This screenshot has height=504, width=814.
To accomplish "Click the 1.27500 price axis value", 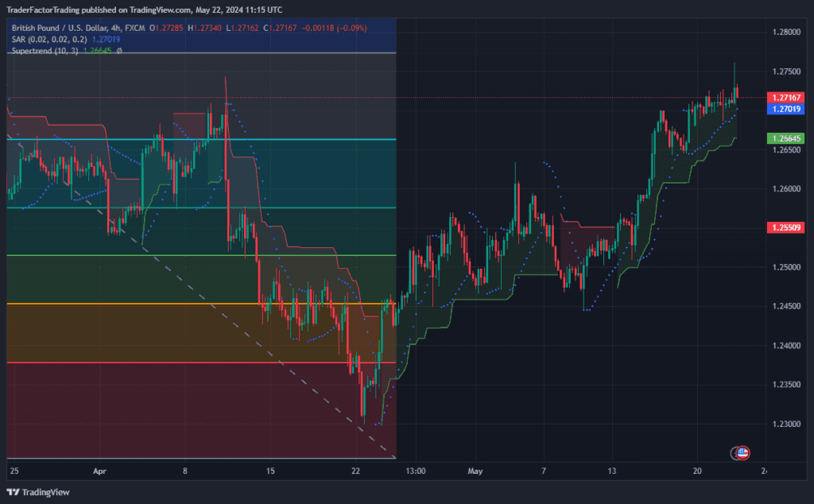I will [x=786, y=72].
